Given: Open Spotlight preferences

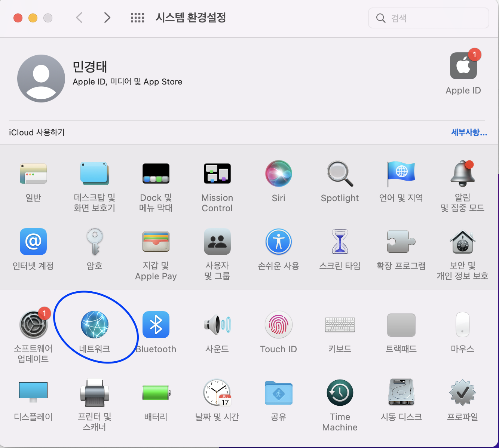Looking at the screenshot, I should coord(340,174).
